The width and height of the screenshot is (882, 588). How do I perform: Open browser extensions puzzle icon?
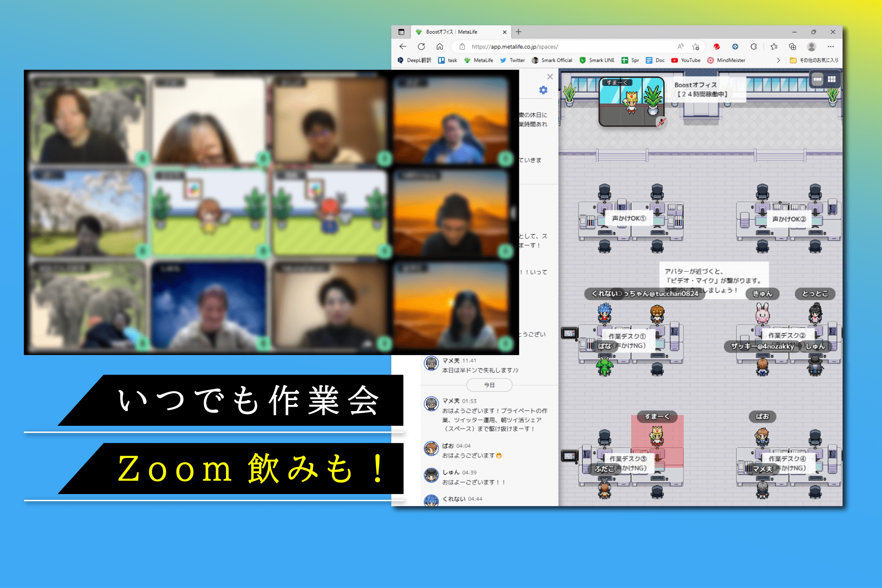coord(754,46)
